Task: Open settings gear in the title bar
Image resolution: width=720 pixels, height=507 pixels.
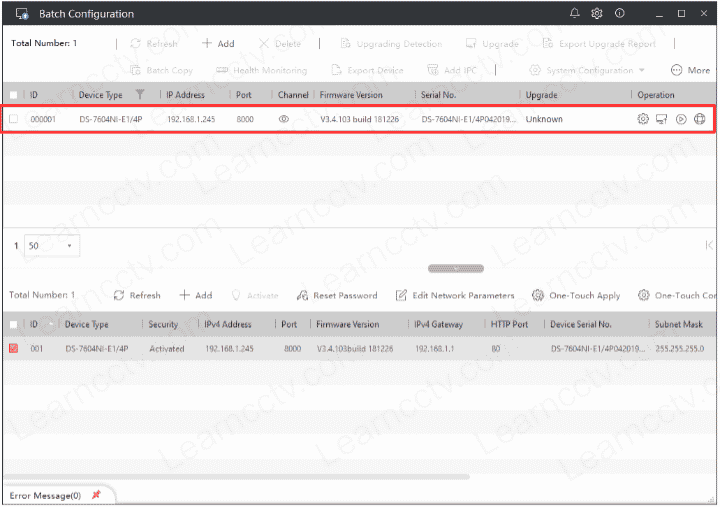Action: click(x=597, y=14)
